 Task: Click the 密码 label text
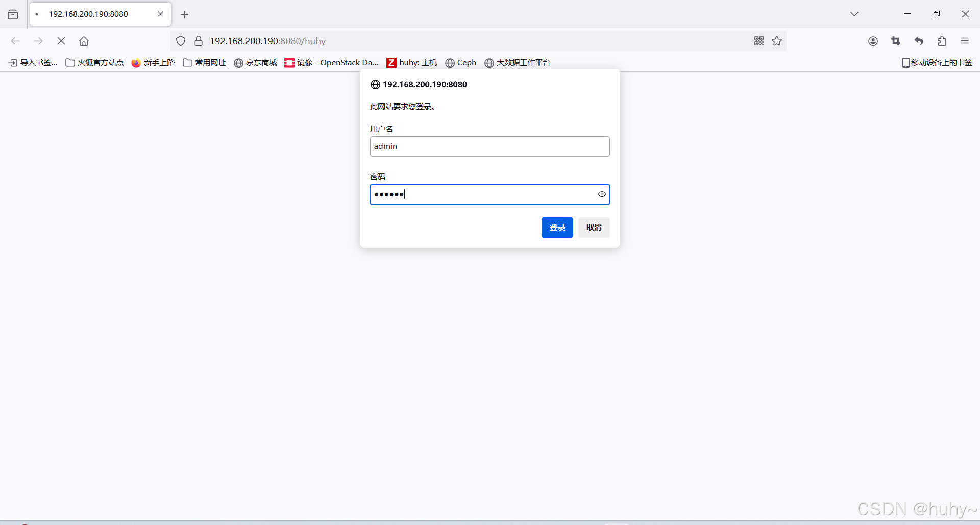[x=378, y=177]
